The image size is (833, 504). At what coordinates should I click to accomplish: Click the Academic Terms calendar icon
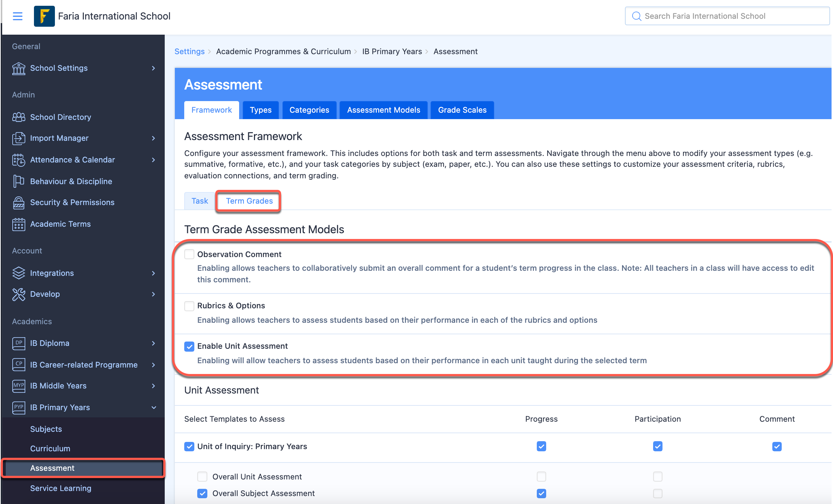(19, 224)
